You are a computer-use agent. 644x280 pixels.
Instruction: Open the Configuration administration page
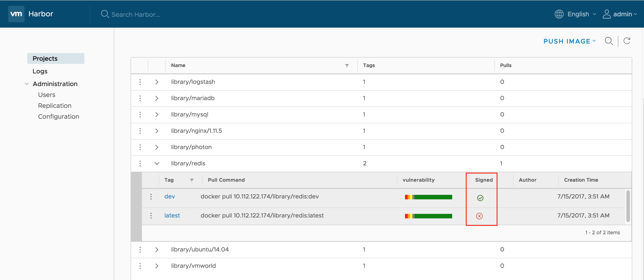point(59,116)
